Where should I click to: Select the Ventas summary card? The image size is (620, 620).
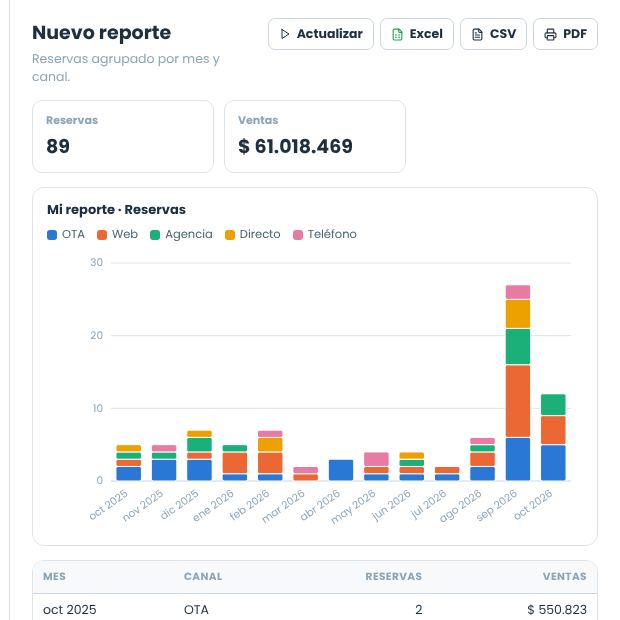coord(315,136)
